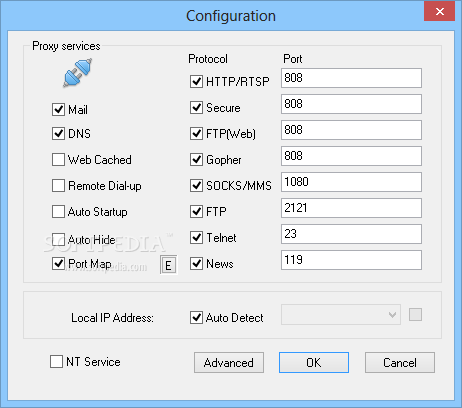
Task: Uncheck the FTP protocol checkbox
Action: coord(196,211)
